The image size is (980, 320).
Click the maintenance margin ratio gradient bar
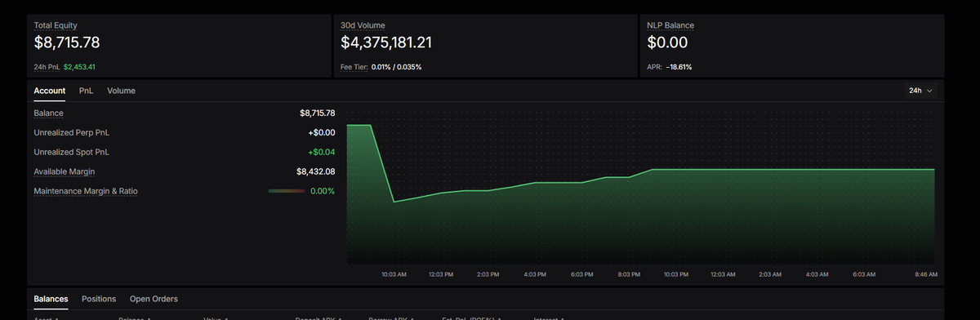286,191
